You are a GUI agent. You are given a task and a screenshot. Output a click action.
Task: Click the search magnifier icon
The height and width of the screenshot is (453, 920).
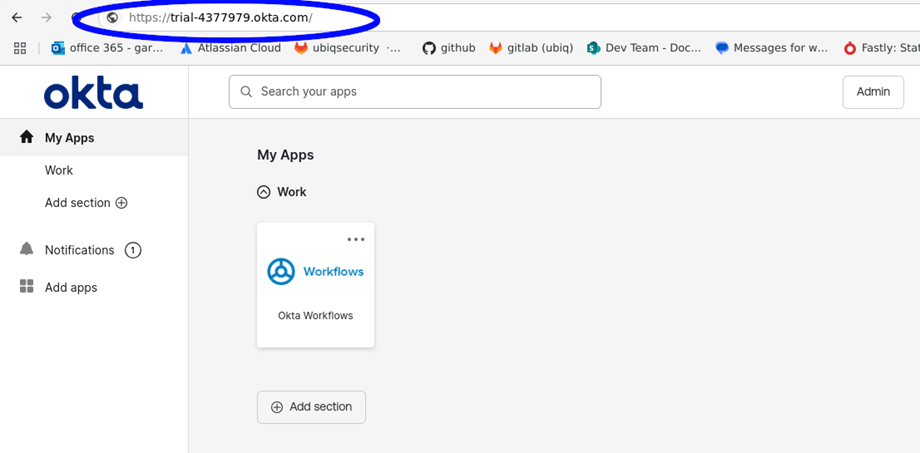[x=246, y=92]
